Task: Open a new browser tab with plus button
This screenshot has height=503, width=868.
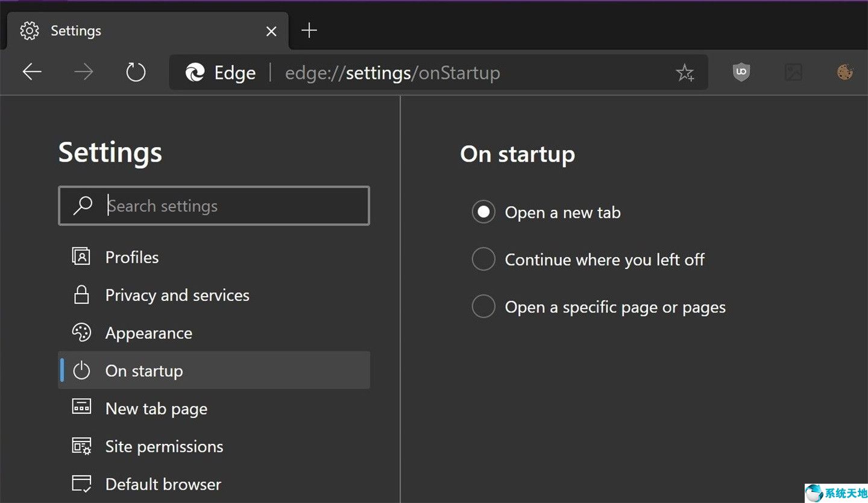Action: 309,31
